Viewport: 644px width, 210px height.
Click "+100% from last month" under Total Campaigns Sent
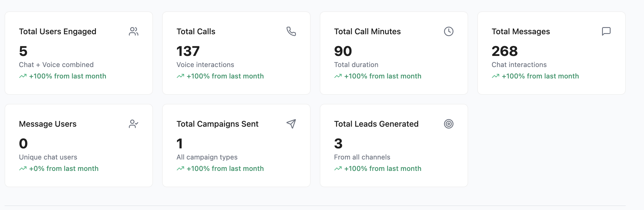225,169
